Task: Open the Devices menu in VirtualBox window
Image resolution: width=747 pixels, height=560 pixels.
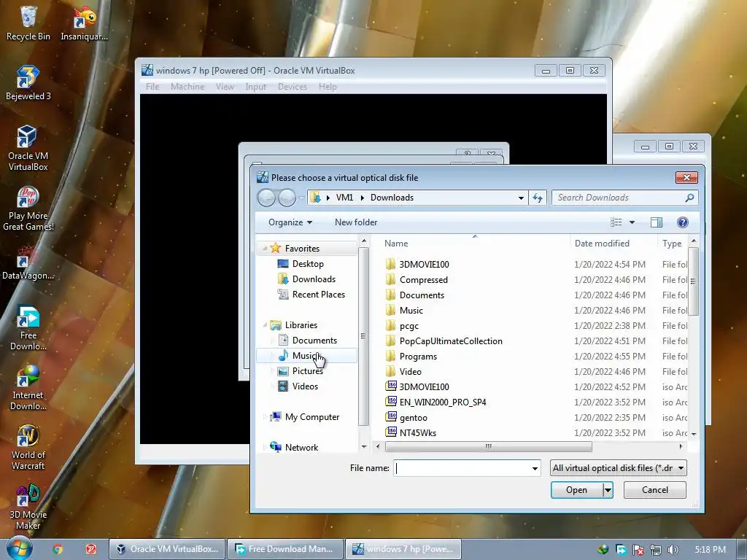Action: (x=293, y=87)
